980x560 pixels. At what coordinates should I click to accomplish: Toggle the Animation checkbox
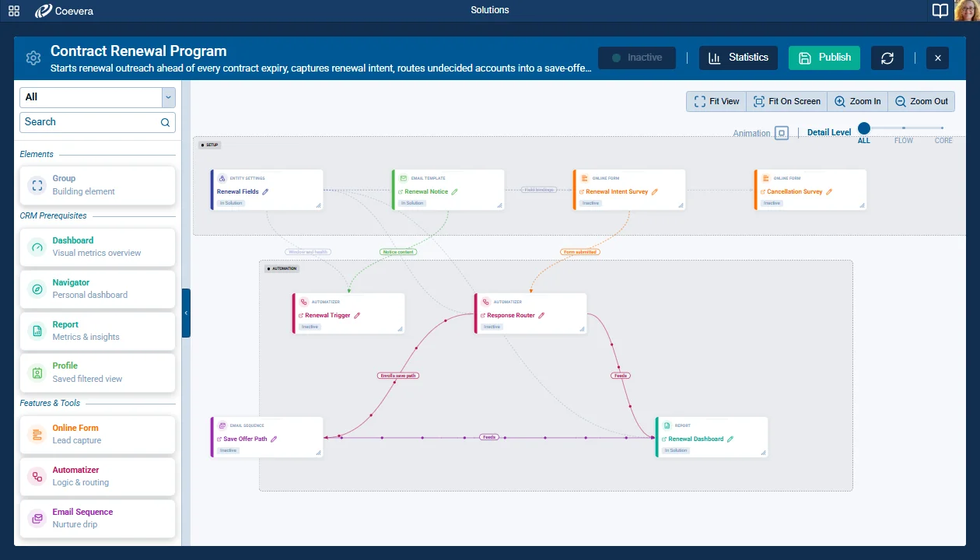pos(782,133)
